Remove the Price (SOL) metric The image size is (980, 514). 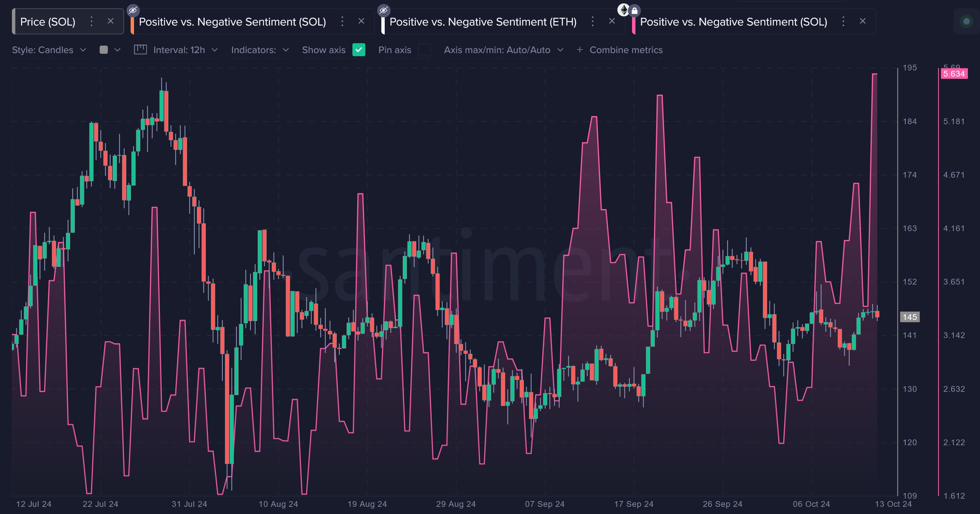110,21
